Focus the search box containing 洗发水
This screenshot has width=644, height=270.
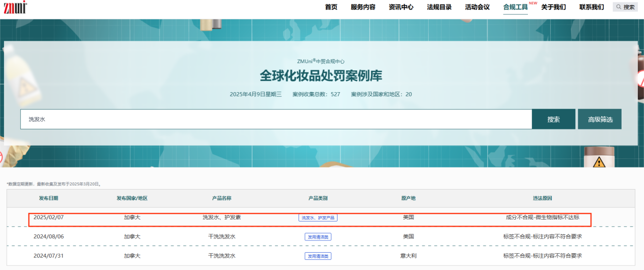276,119
